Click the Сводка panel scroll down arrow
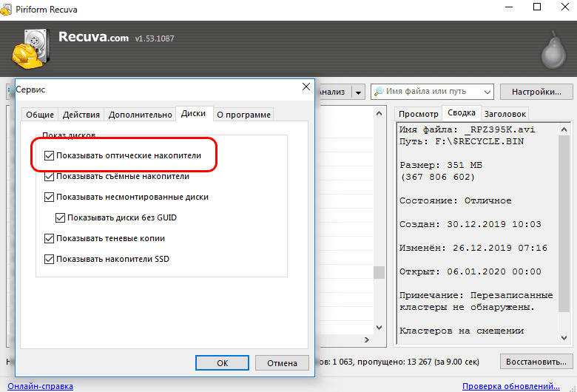This screenshot has height=392, width=577. point(564,337)
